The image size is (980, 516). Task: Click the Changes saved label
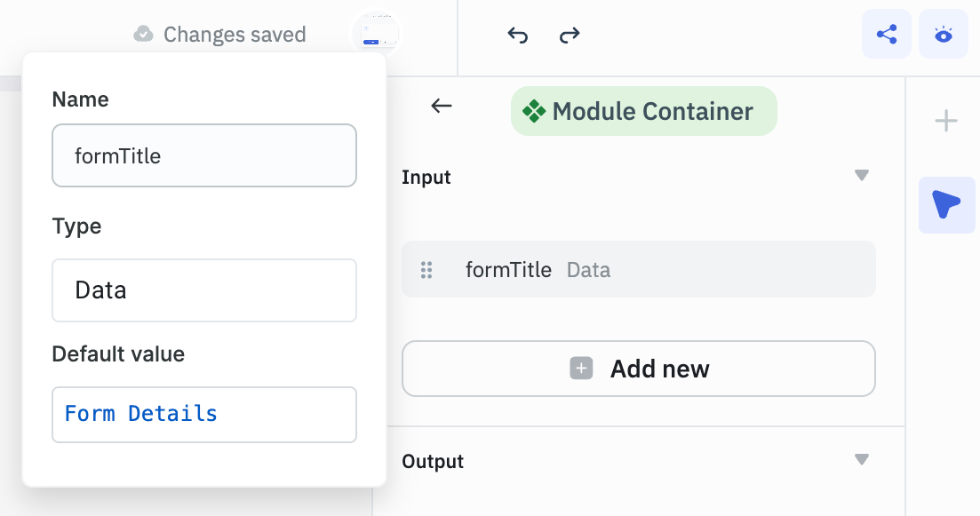click(234, 34)
